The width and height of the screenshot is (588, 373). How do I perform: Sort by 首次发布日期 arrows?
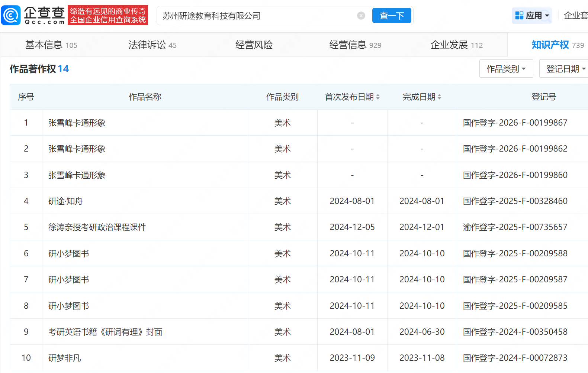click(x=378, y=97)
